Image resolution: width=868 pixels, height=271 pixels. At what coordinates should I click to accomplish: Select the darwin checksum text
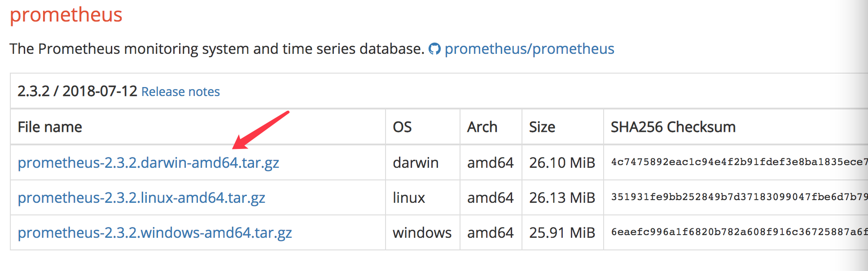point(739,162)
